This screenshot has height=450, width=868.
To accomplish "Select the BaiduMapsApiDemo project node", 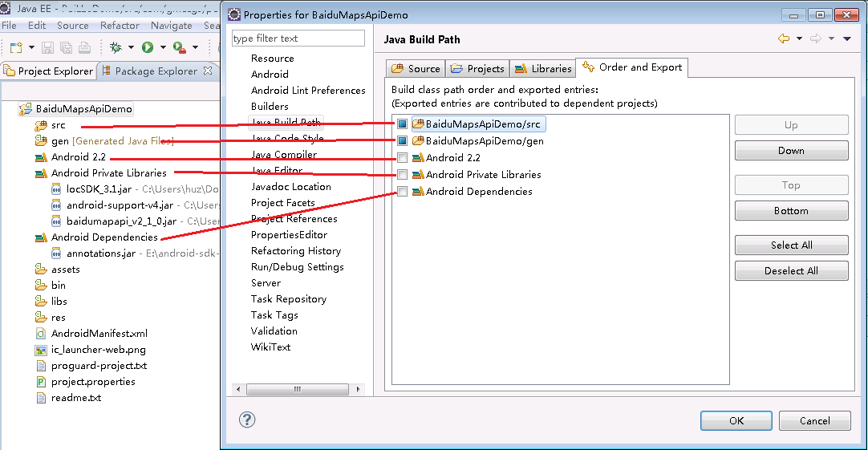I will pos(76,109).
